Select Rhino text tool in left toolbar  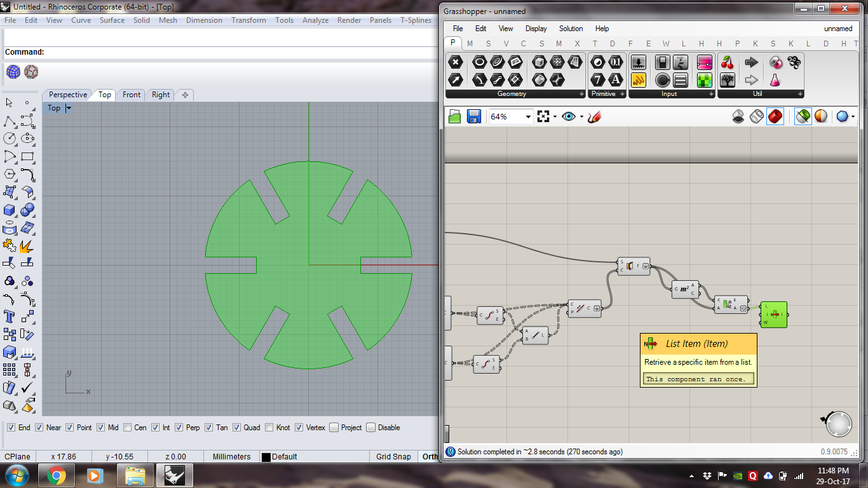tap(9, 316)
